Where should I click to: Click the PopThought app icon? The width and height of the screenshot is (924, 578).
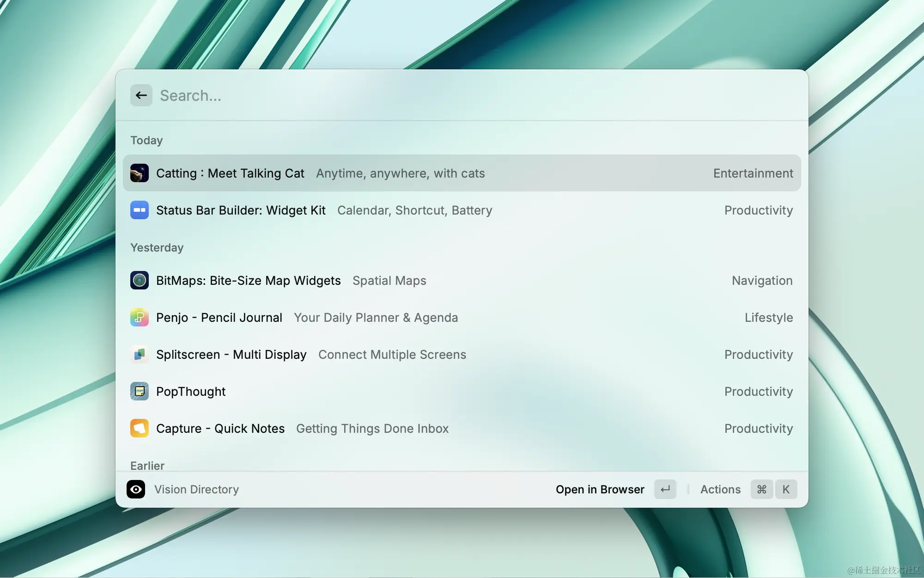tap(140, 391)
